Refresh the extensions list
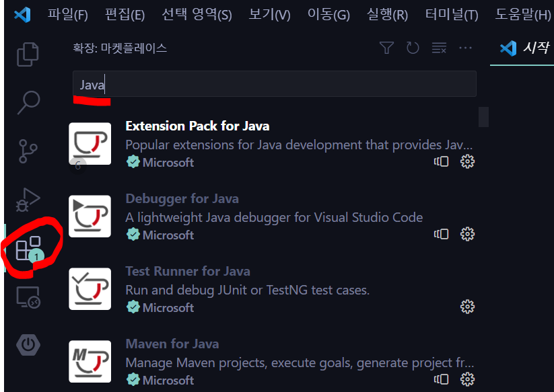Screen dimensions: 554x392 pos(413,48)
